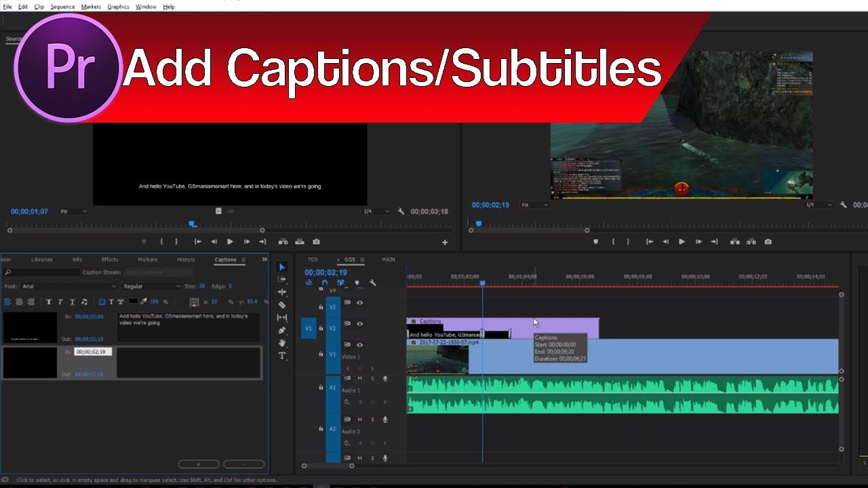Screen dimensions: 868x488
Task: Switch to the History panel tab
Action: coord(186,260)
